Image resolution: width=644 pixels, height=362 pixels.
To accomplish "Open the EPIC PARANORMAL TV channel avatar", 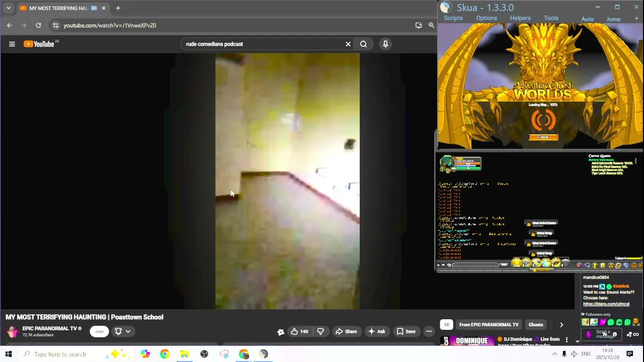I will (x=12, y=331).
